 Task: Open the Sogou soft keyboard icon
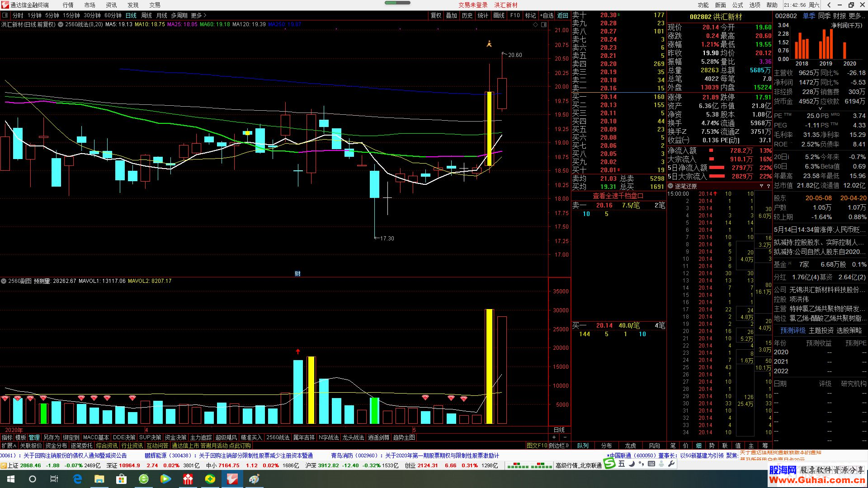(x=651, y=464)
